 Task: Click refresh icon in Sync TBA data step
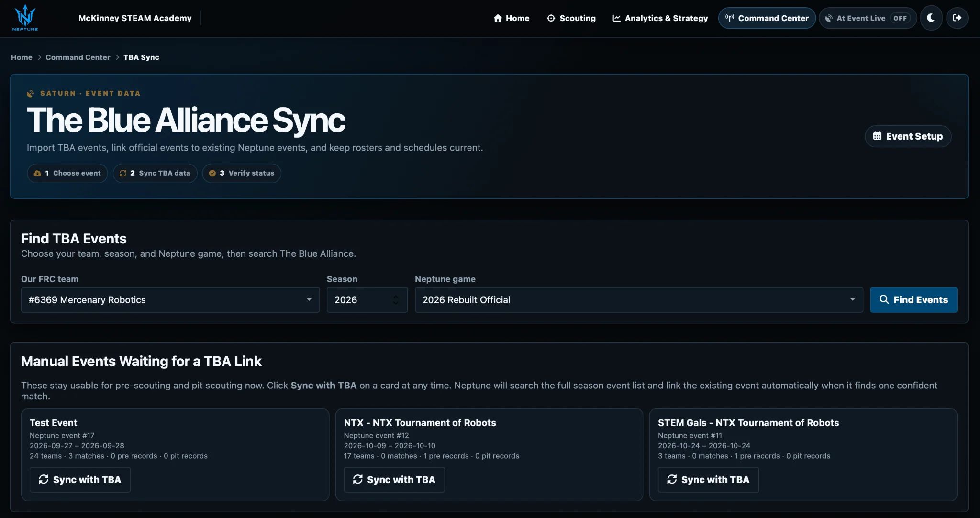tap(123, 173)
